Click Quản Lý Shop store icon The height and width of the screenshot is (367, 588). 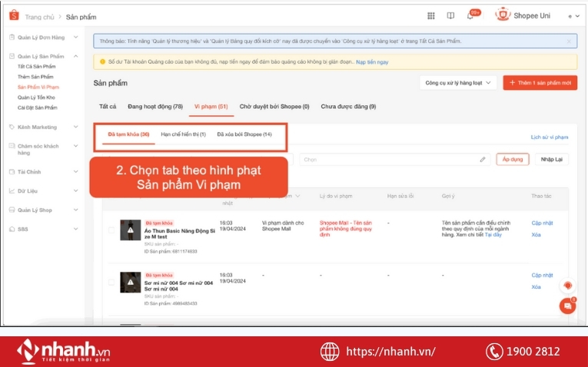coord(12,210)
